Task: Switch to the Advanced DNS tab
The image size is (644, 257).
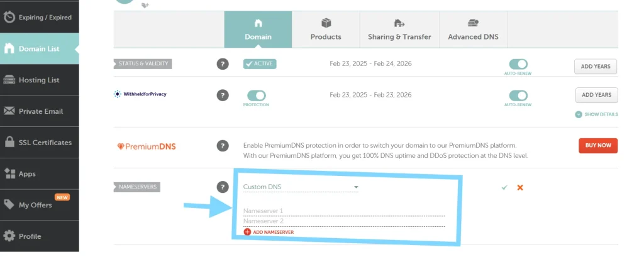Action: tap(473, 30)
